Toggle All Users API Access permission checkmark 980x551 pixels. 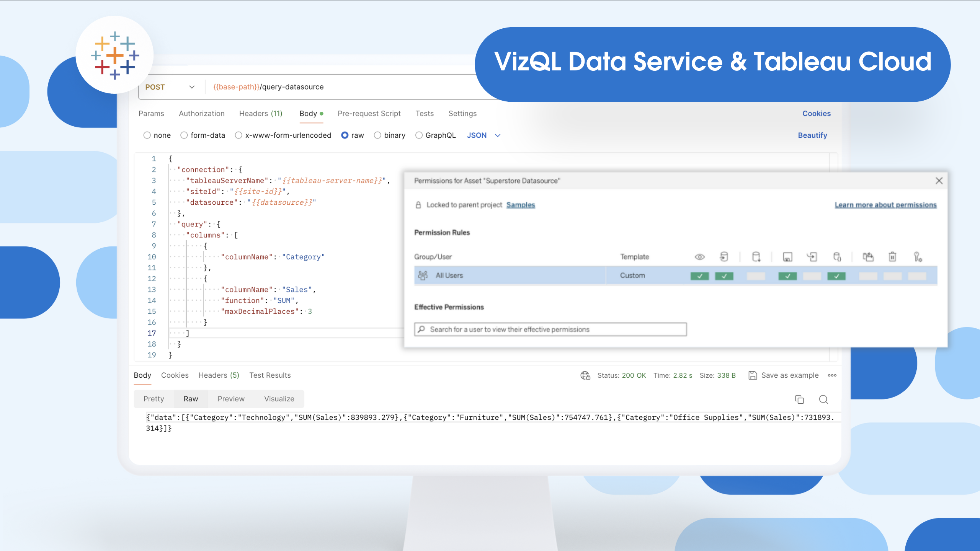tap(836, 276)
